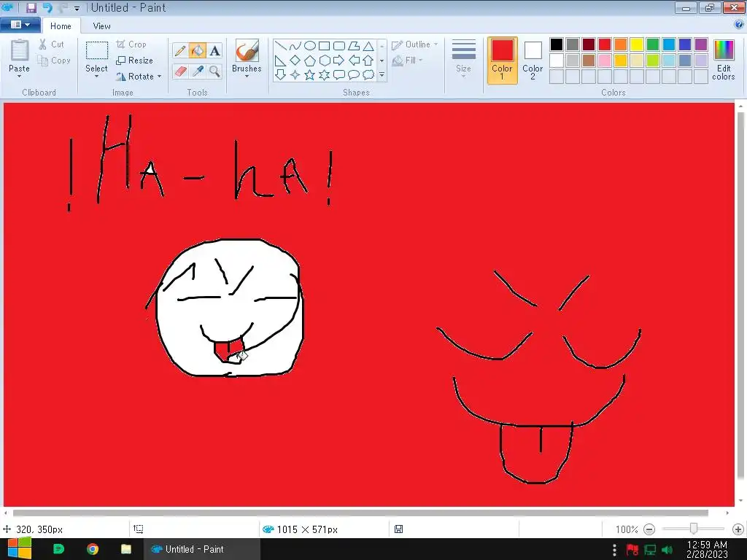Pick the green color swatch

653,44
